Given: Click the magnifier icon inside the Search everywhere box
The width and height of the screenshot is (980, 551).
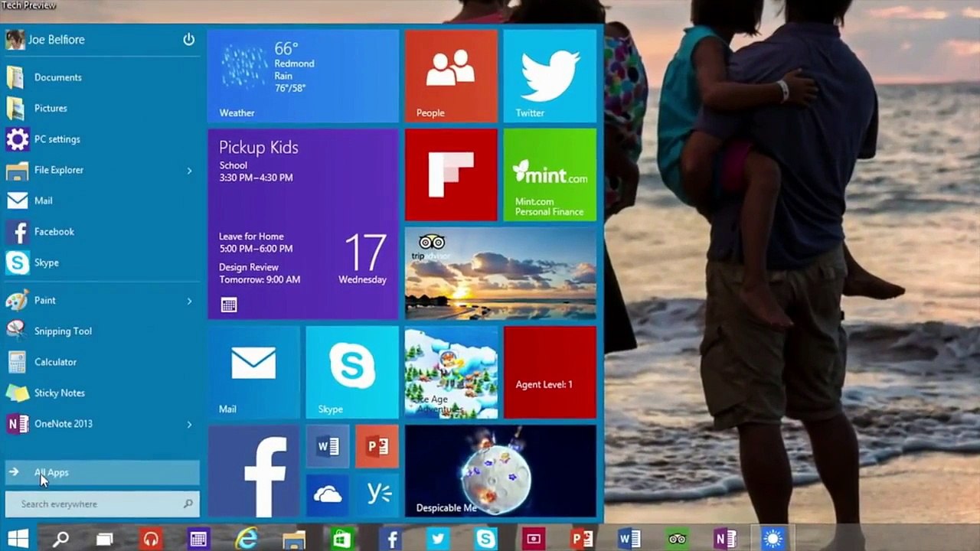Looking at the screenshot, I should coord(188,504).
